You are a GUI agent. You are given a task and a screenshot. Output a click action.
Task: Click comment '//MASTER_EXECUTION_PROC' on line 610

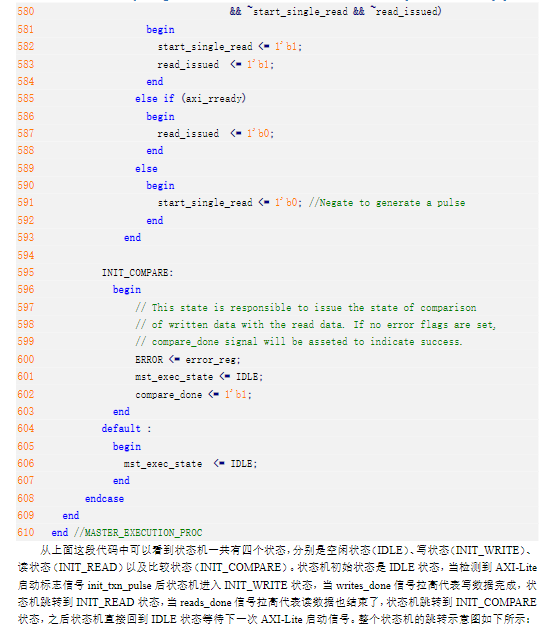click(x=138, y=533)
